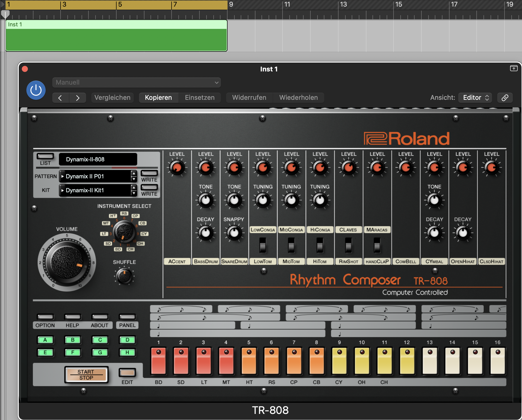
Task: Toggle the Claves/RimShot switch
Action: pyautogui.click(x=348, y=245)
